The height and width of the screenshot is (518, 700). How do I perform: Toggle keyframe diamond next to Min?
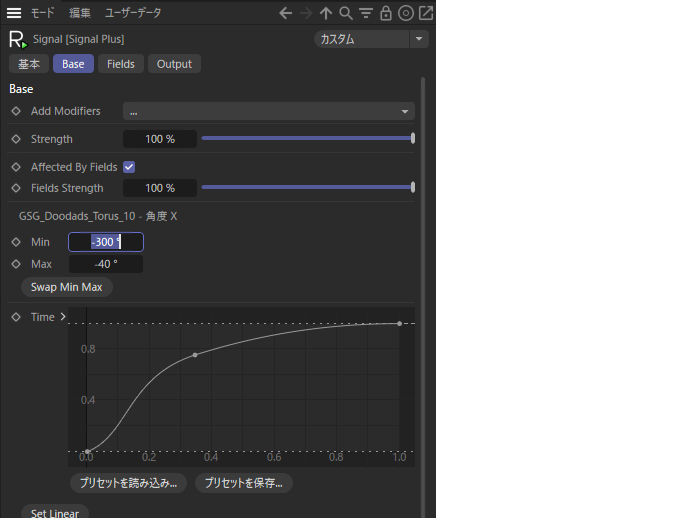tap(16, 242)
